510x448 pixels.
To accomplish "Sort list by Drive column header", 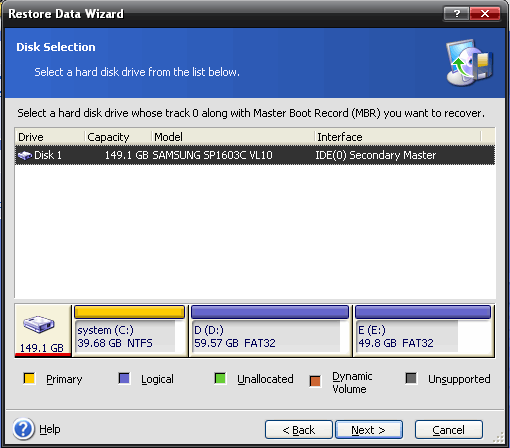I will 50,137.
